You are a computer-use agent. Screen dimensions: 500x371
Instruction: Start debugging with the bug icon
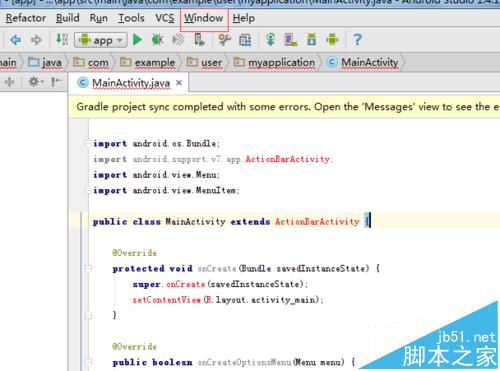pyautogui.click(x=158, y=40)
